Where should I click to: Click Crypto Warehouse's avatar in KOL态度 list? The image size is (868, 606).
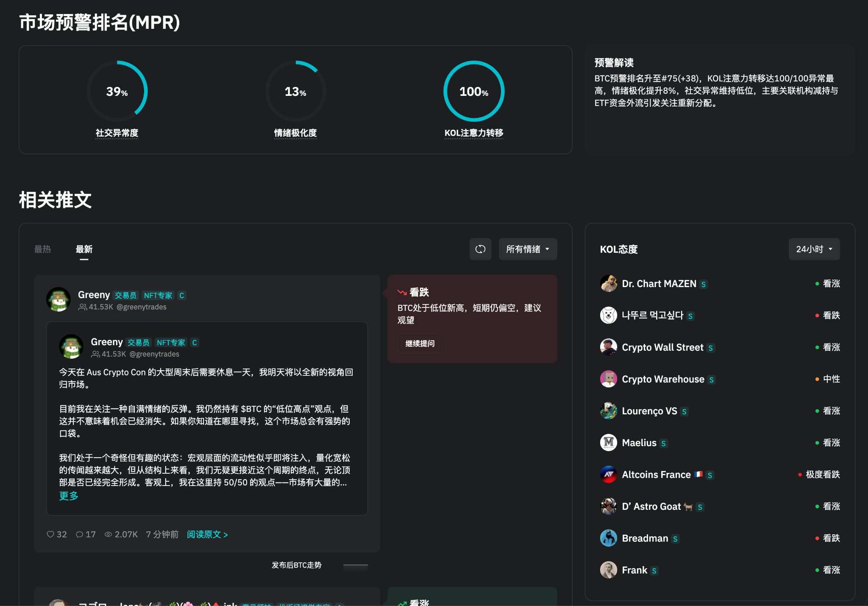(x=609, y=379)
